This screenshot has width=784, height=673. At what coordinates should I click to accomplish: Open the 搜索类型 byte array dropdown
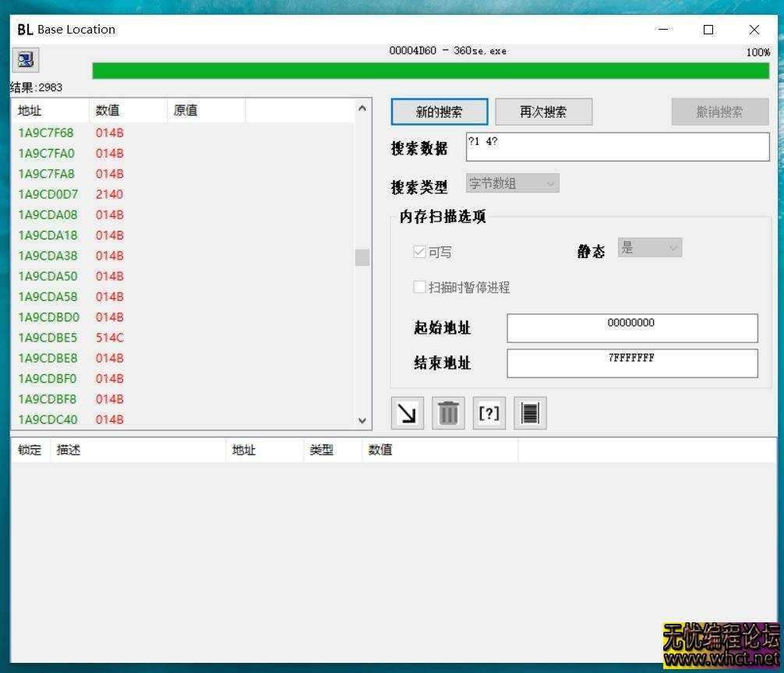point(511,182)
